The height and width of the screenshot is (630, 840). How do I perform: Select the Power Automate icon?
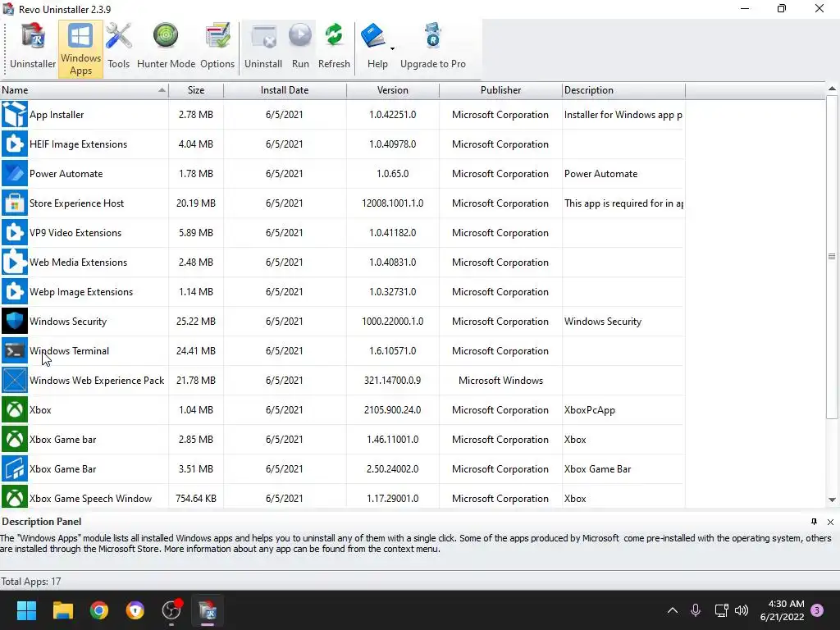click(15, 174)
